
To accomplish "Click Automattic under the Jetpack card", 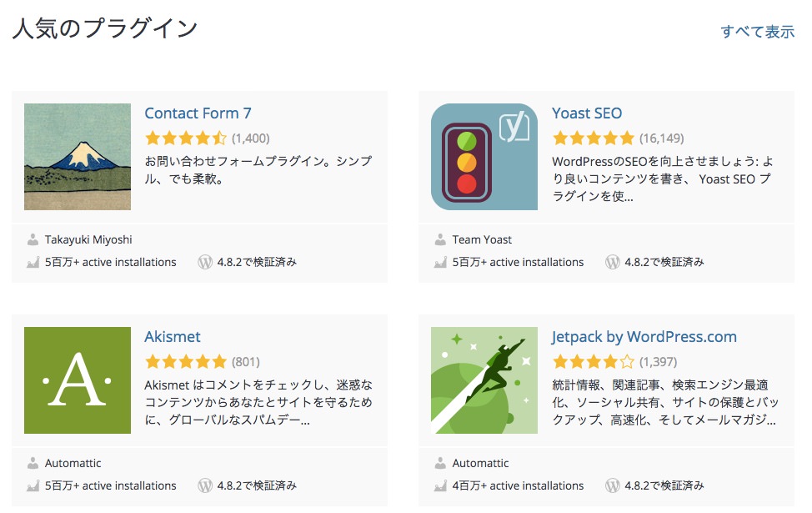I will tap(480, 463).
